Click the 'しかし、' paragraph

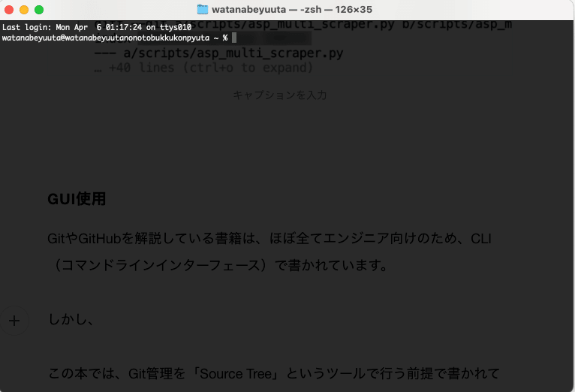[x=71, y=320]
